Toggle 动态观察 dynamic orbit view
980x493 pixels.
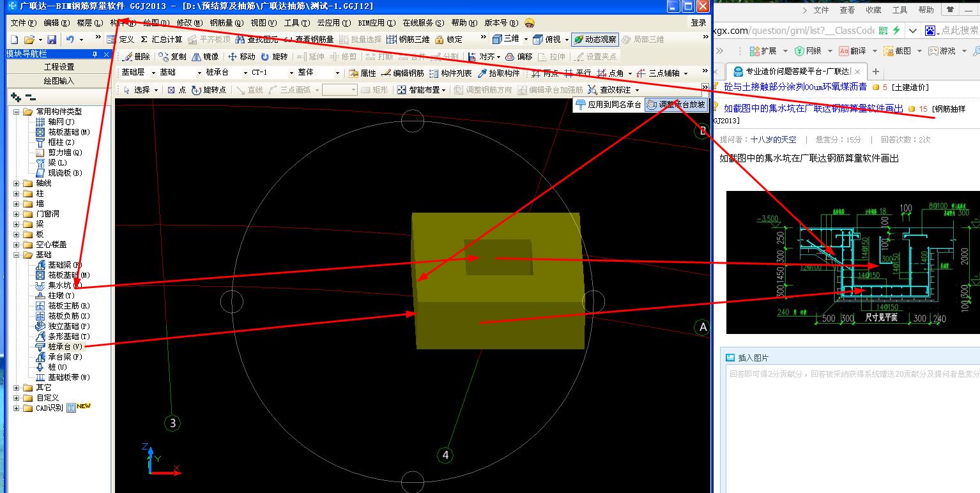pos(595,40)
